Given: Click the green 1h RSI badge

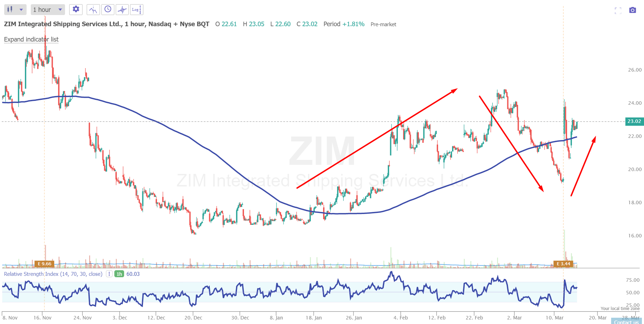Looking at the screenshot, I should click(119, 274).
